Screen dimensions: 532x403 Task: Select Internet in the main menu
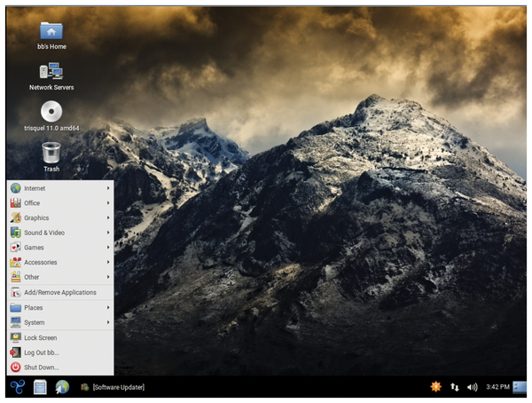coord(60,188)
